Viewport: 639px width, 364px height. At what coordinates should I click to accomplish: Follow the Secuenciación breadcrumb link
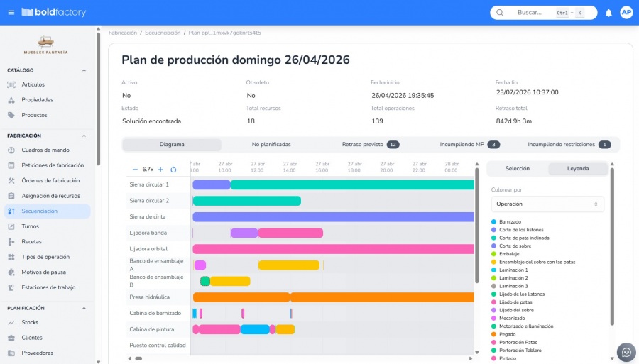[x=163, y=33]
